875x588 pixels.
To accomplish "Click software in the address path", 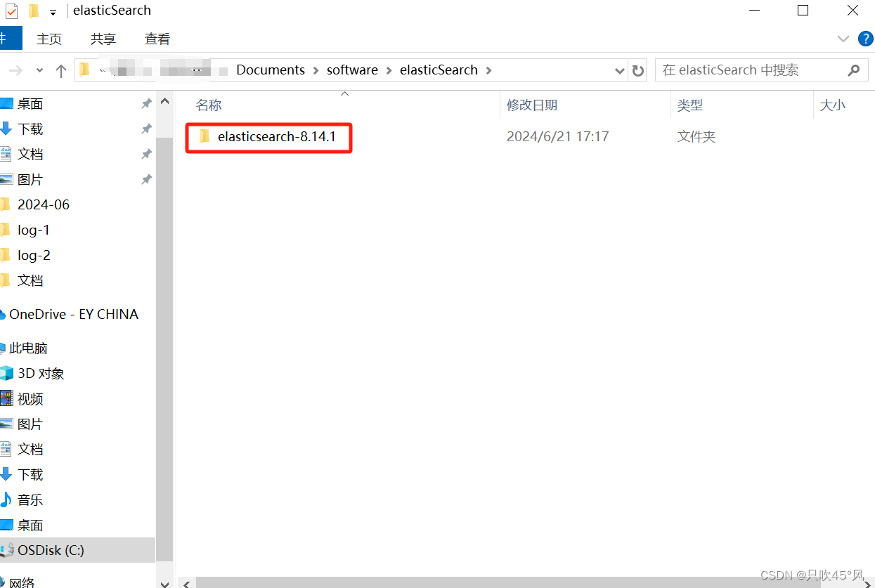I will pos(352,70).
